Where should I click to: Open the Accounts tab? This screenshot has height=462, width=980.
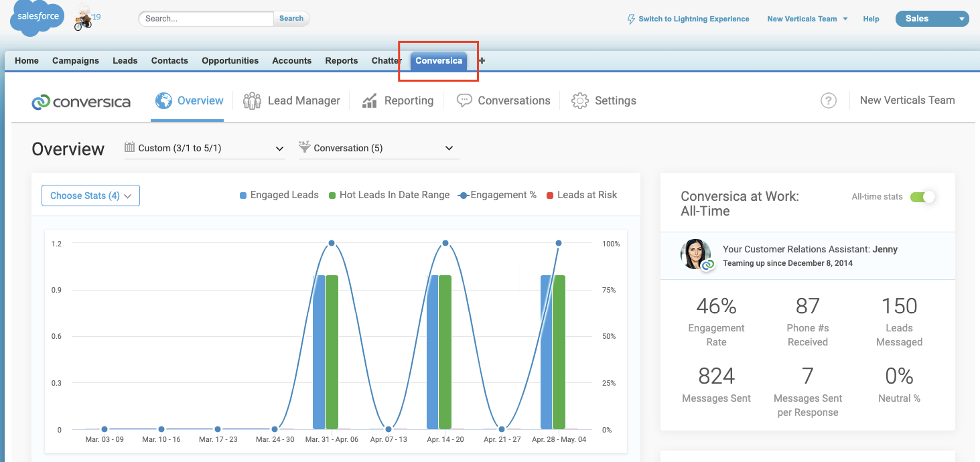tap(291, 60)
